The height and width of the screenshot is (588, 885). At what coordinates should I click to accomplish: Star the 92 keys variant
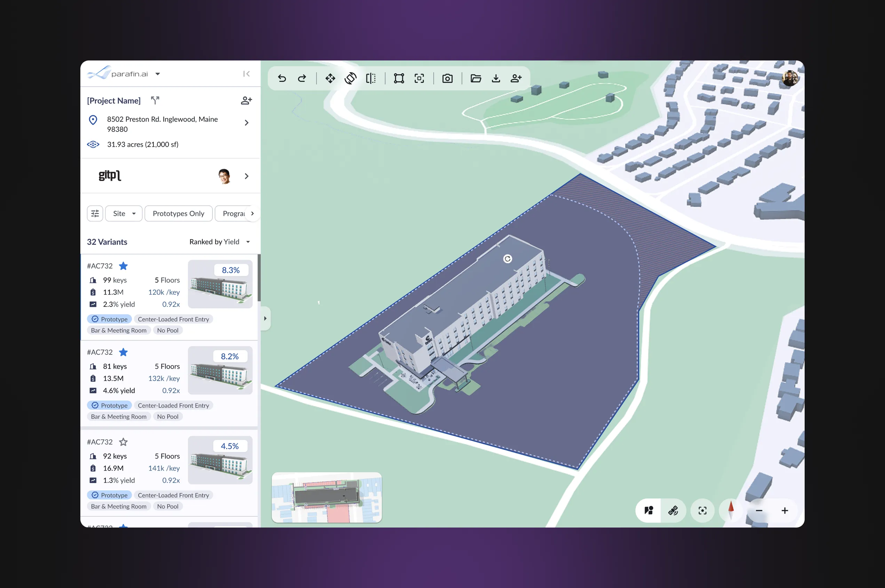[x=123, y=442]
